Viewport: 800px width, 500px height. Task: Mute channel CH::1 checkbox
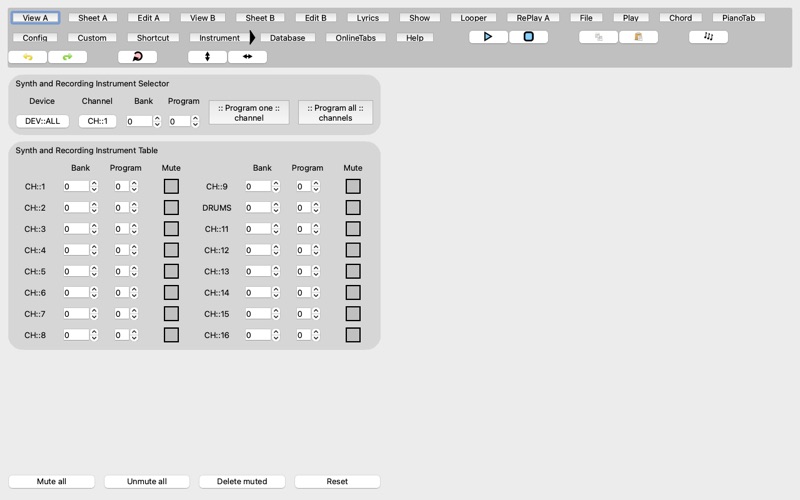tap(171, 186)
